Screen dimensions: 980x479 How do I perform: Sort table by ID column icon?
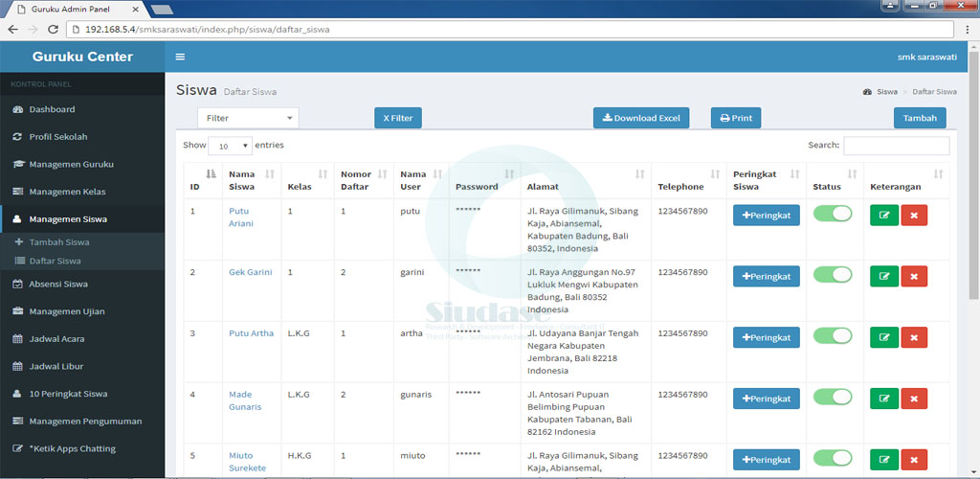click(x=211, y=174)
